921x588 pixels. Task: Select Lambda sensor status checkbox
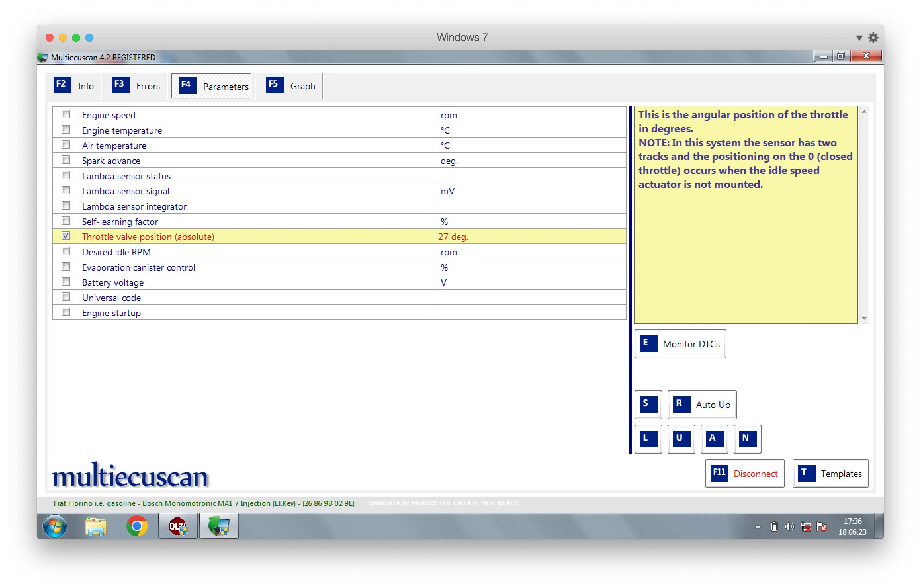click(x=66, y=175)
